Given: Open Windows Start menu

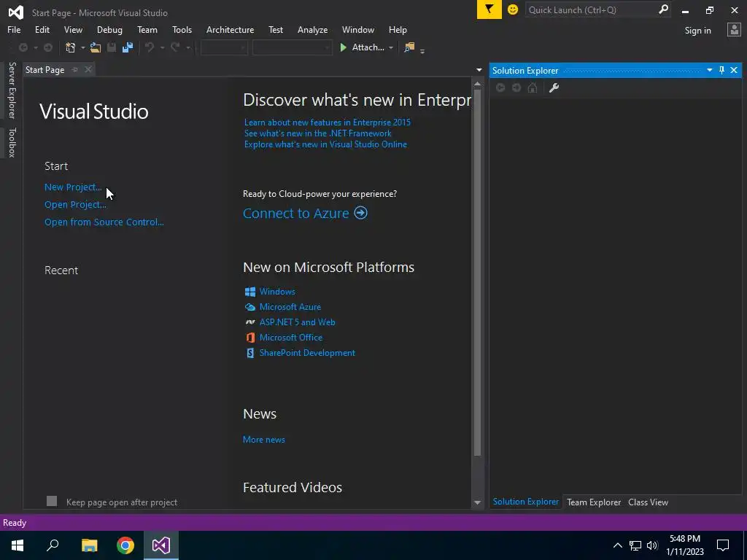Looking at the screenshot, I should tap(18, 545).
